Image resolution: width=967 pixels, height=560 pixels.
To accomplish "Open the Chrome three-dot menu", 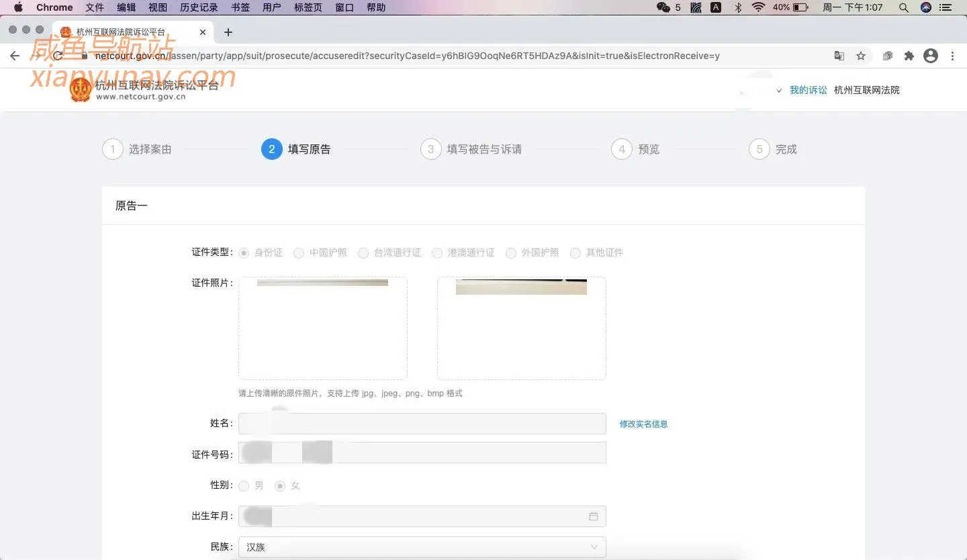I will pos(953,56).
